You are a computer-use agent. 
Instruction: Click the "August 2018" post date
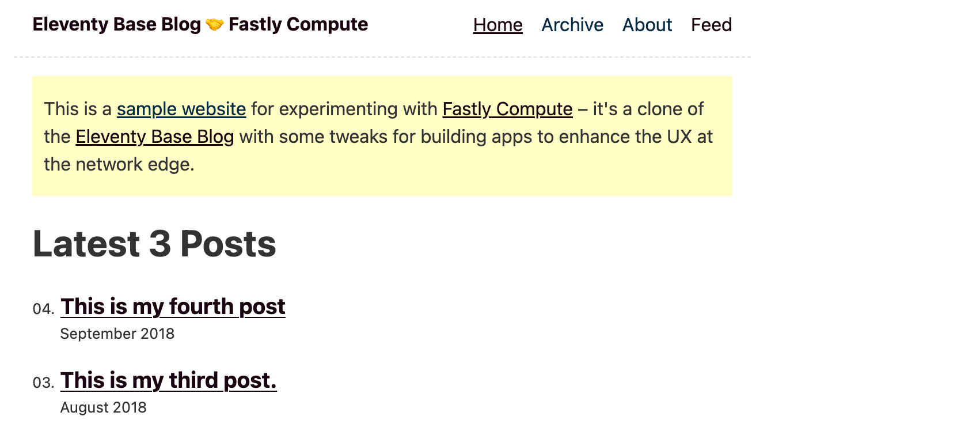pos(103,407)
